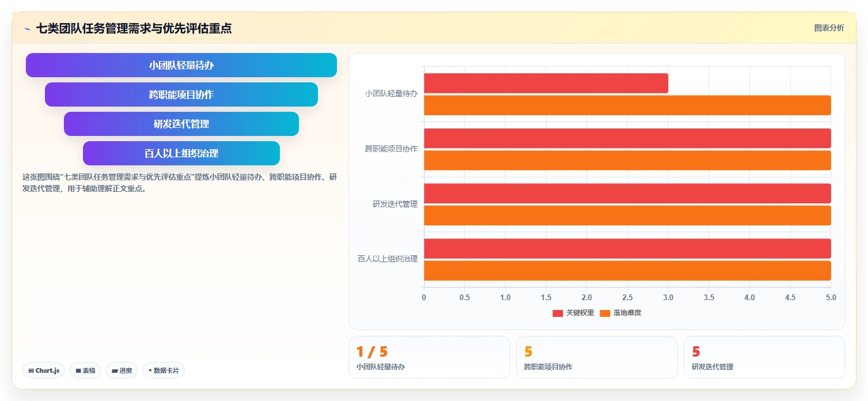Toggle the 关键权重 legend entry

[x=573, y=313]
